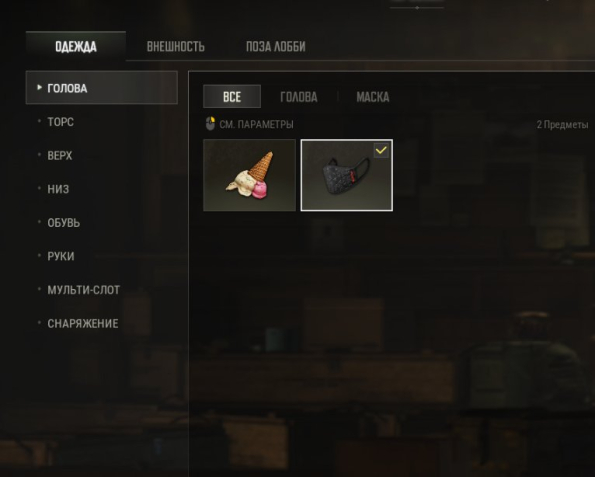Select the ГОЛОВА category in sidebar
The height and width of the screenshot is (477, 595).
click(x=102, y=88)
